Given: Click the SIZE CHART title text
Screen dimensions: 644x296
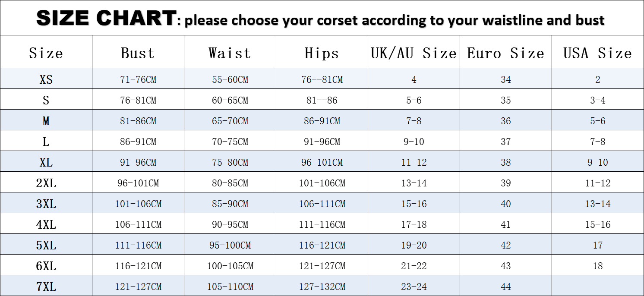Looking at the screenshot, I should pos(106,19).
